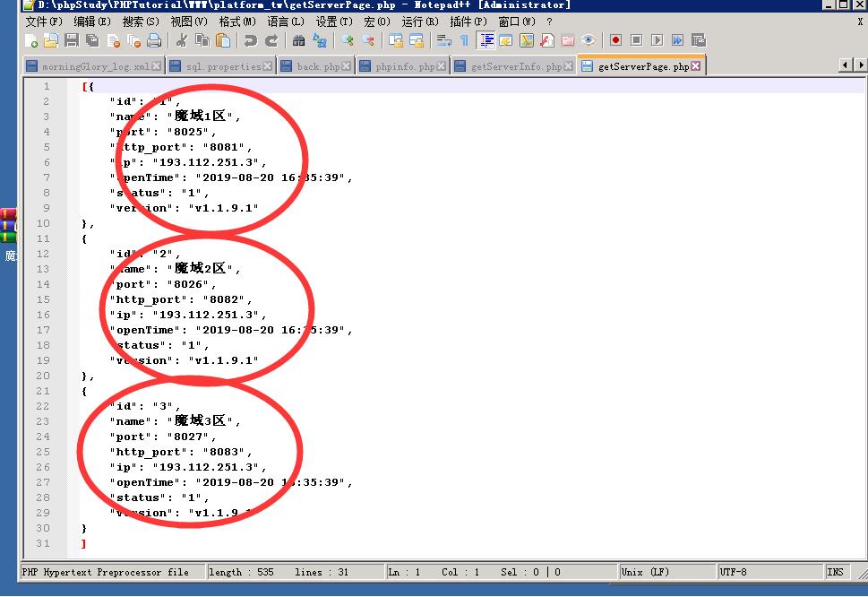Switch to sql.properties tab
Image resolution: width=868 pixels, height=597 pixels.
pyautogui.click(x=221, y=66)
